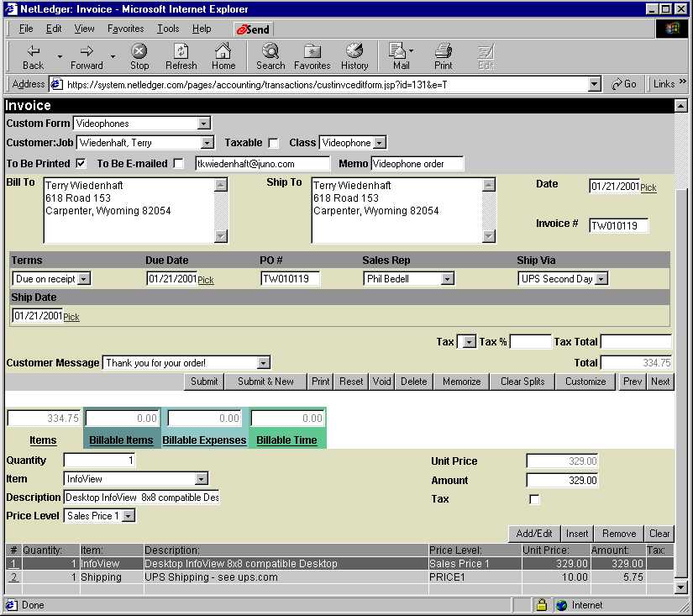This screenshot has width=693, height=616.
Task: Check the To Be E-mailed checkbox
Action: click(x=178, y=163)
